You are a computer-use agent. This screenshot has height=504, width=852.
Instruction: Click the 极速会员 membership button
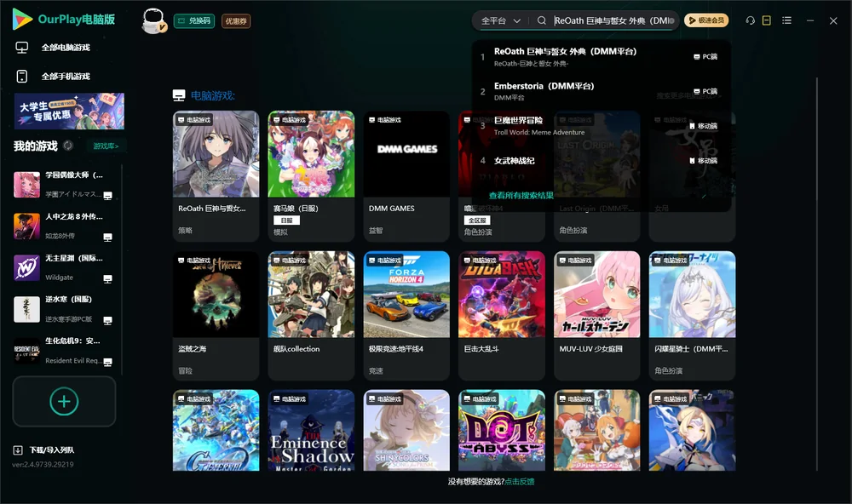tap(705, 20)
